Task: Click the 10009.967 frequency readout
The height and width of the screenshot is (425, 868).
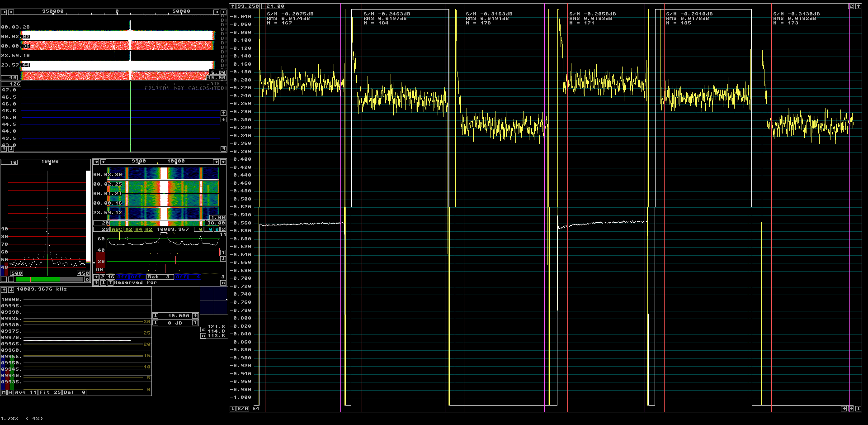Action: coord(173,229)
